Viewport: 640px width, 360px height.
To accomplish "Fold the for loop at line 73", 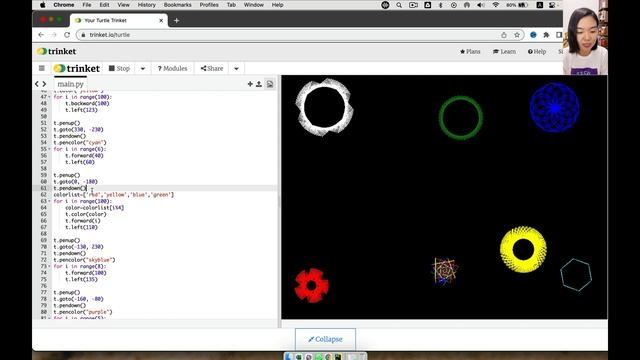I will pos(49,266).
